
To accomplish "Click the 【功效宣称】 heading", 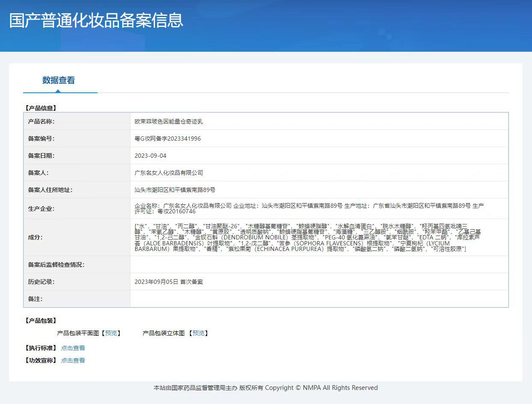I will pyautogui.click(x=41, y=360).
